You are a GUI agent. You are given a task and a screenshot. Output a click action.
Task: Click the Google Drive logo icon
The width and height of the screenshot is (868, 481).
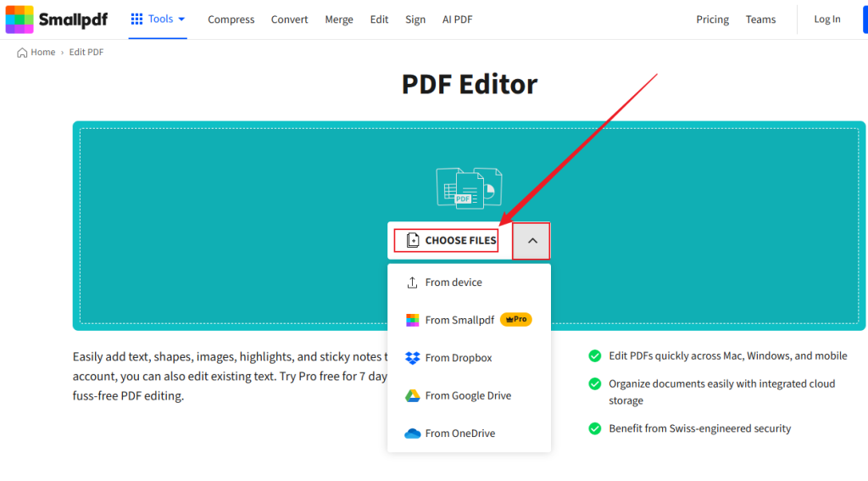point(413,395)
